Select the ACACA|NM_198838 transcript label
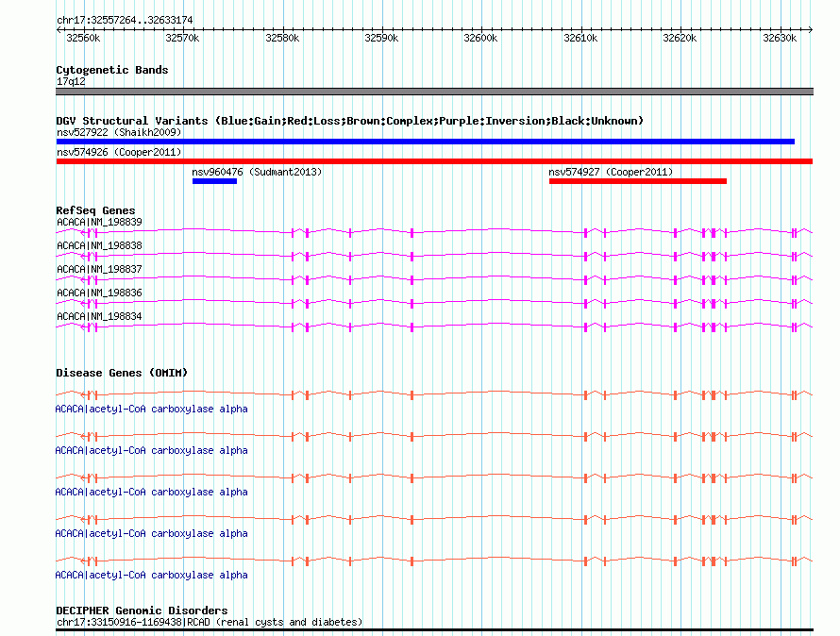This screenshot has width=840, height=636. pyautogui.click(x=99, y=245)
